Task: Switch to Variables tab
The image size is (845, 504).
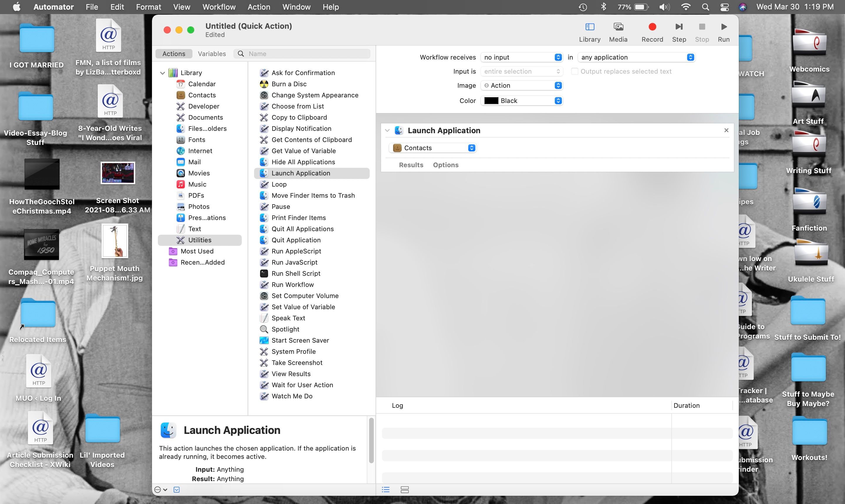Action: [212, 53]
